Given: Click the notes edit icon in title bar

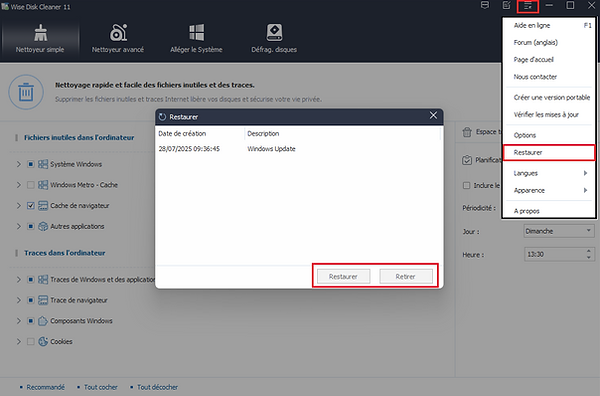Looking at the screenshot, I should point(506,5).
